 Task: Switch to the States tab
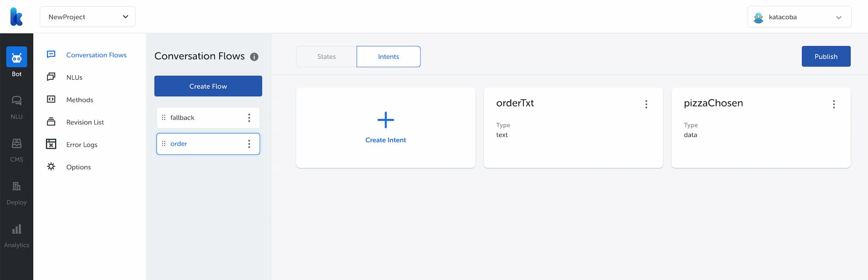point(326,57)
